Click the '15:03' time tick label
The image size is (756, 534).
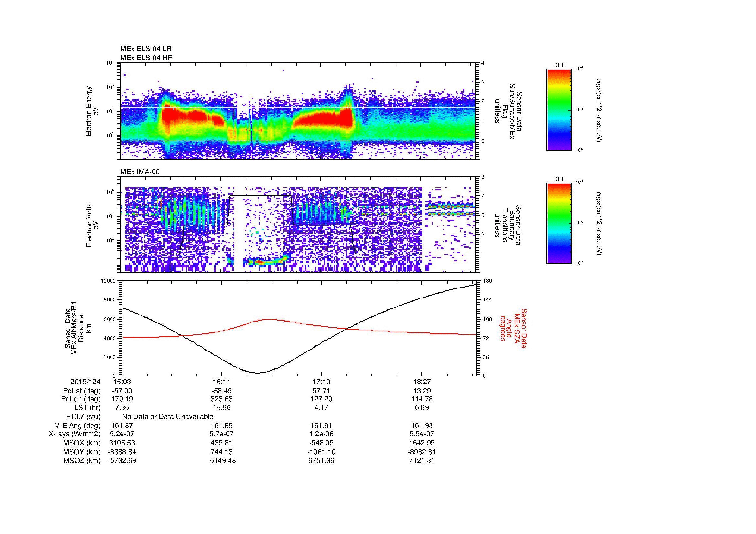(x=122, y=382)
